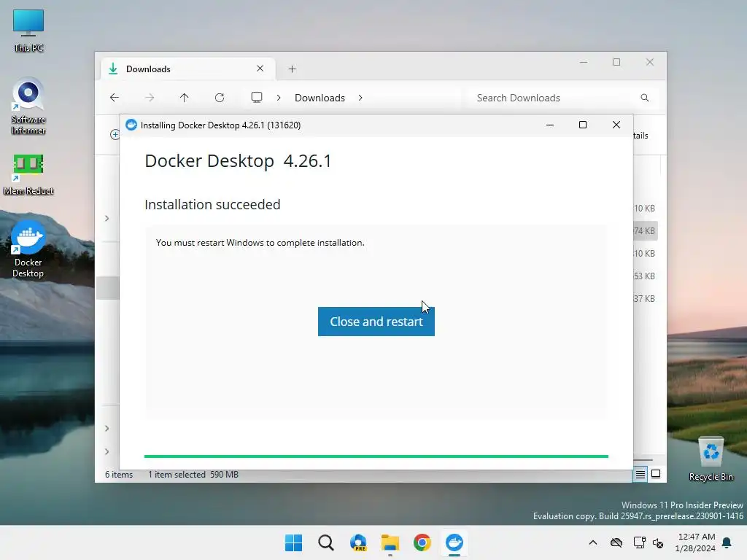
Task: Expand chevron after Downloads breadcrumb
Action: (x=360, y=98)
